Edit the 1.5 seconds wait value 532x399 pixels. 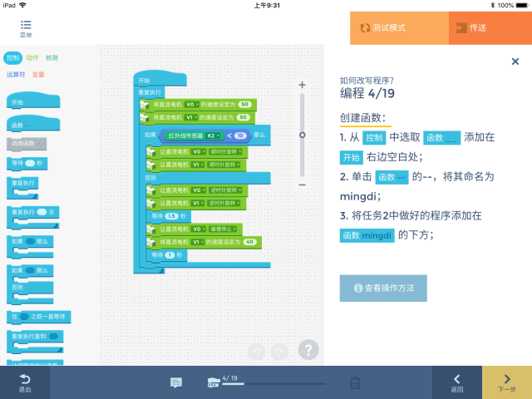pos(171,215)
